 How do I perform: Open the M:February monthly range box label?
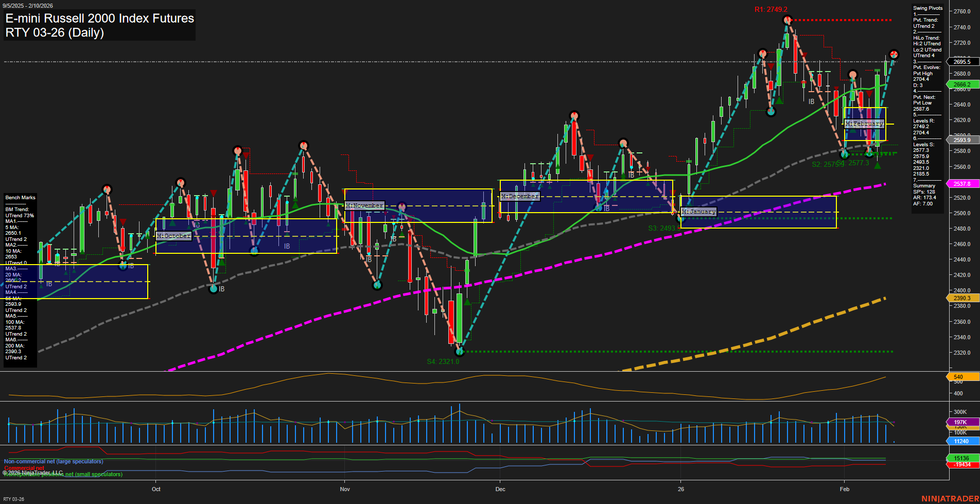[865, 124]
